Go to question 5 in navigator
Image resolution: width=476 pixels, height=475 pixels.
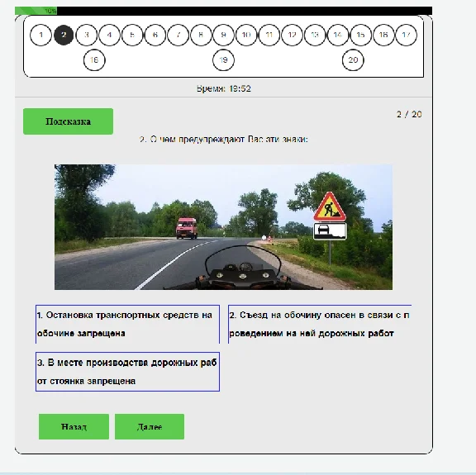coord(132,35)
